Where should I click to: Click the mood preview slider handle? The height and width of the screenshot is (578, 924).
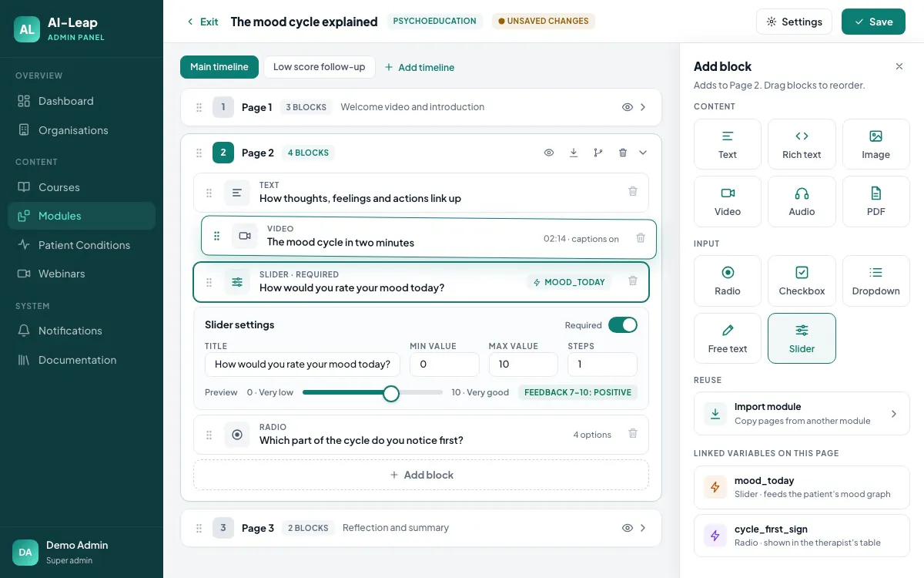click(391, 393)
